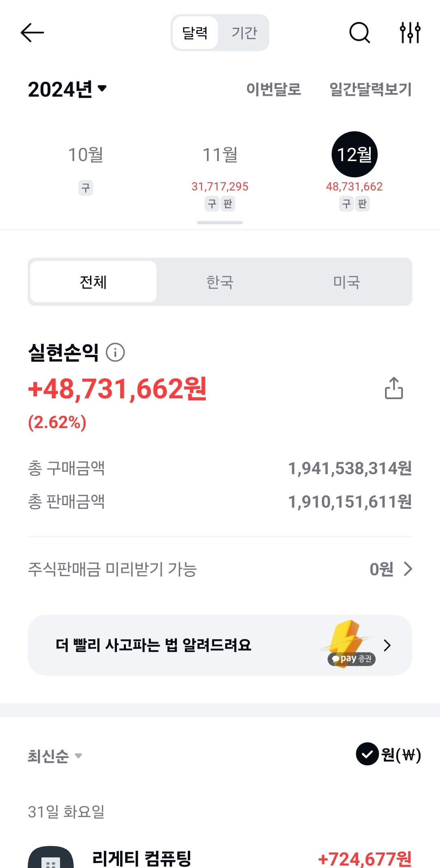
Task: Open the filter settings sliders icon
Action: (410, 33)
